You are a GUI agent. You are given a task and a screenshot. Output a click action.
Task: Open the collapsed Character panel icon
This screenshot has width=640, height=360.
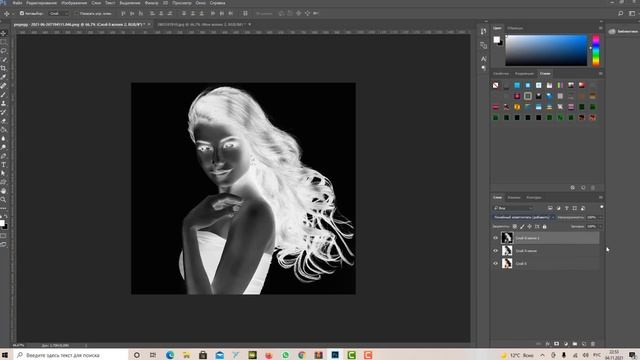(484, 59)
